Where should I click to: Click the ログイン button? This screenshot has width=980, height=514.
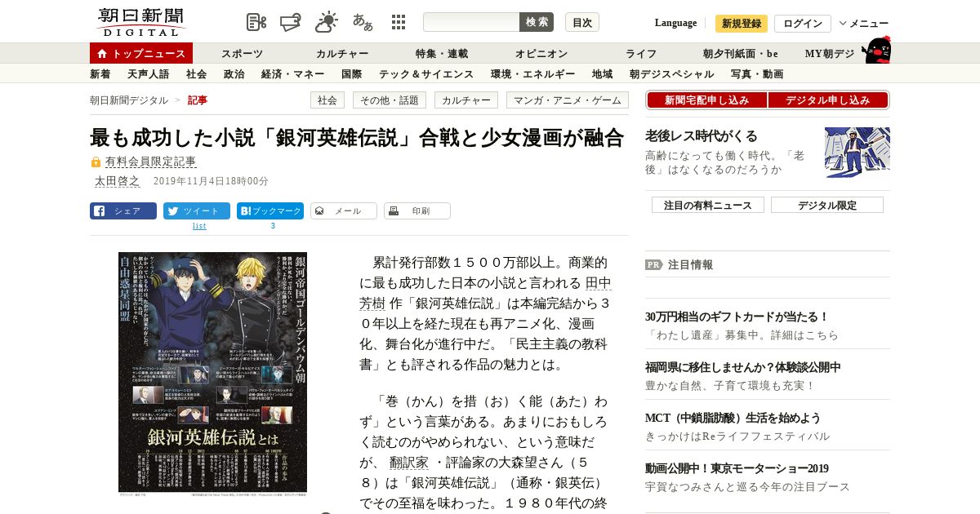[803, 24]
